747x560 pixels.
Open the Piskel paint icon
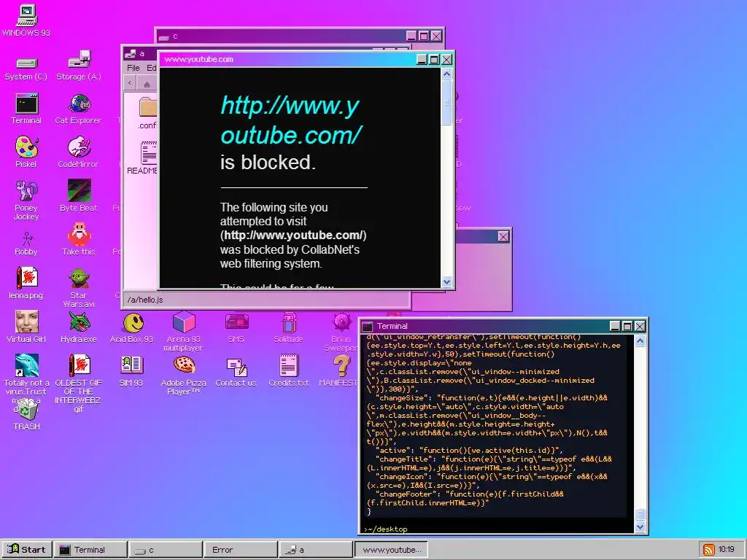[x=26, y=152]
